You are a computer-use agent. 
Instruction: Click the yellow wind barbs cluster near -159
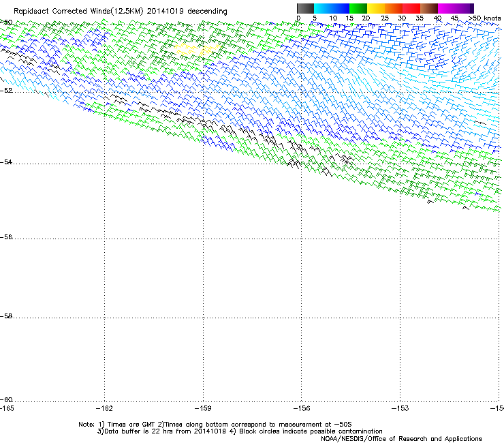(197, 50)
